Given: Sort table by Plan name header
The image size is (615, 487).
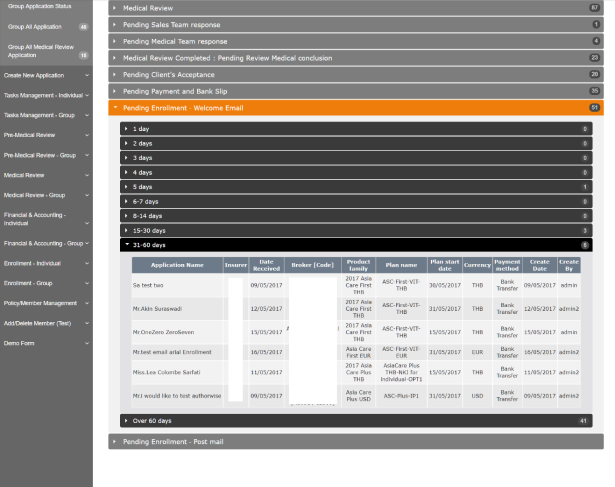Looking at the screenshot, I should (x=401, y=265).
